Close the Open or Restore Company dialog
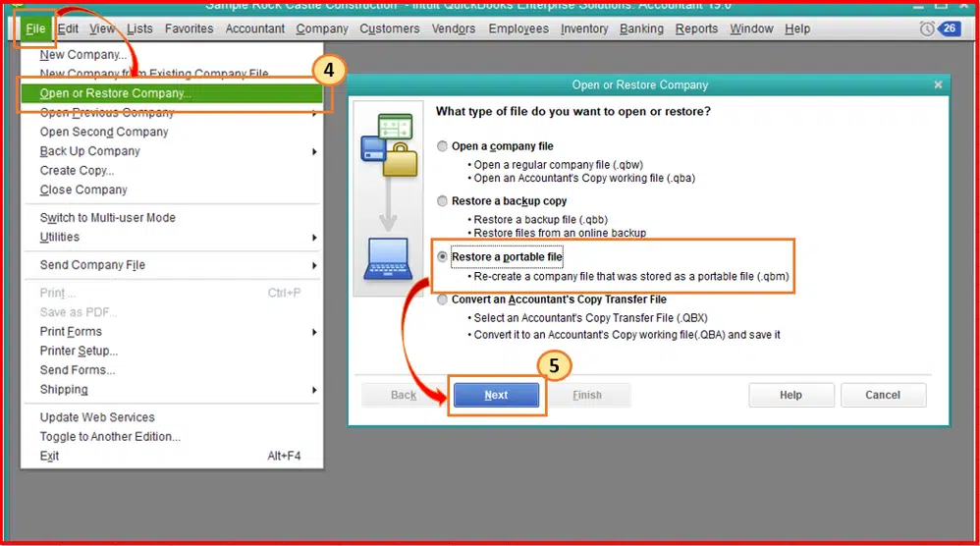 pyautogui.click(x=938, y=85)
